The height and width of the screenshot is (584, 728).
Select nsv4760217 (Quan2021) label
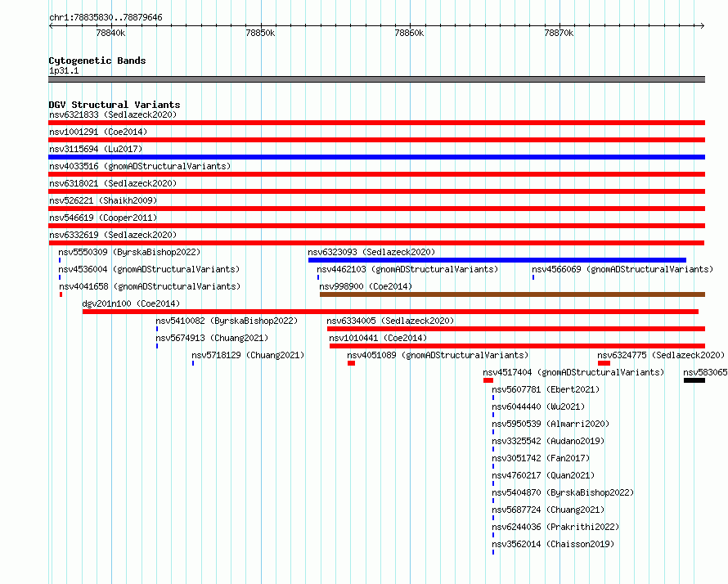point(543,475)
